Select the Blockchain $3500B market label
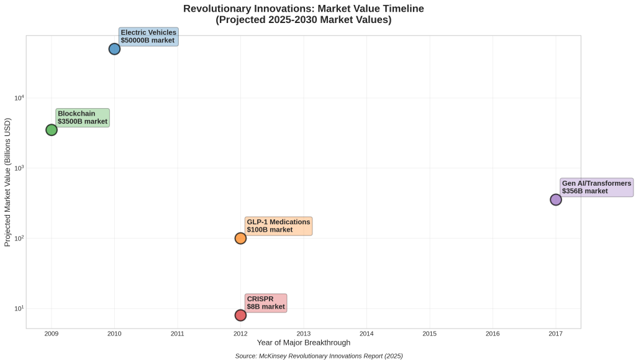 pyautogui.click(x=83, y=117)
